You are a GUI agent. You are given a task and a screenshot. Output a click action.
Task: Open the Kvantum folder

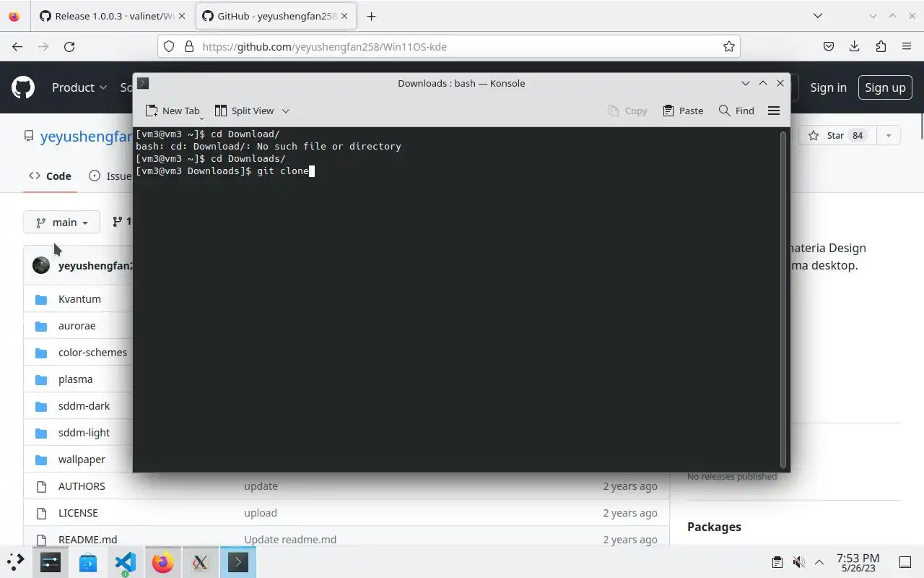[79, 299]
